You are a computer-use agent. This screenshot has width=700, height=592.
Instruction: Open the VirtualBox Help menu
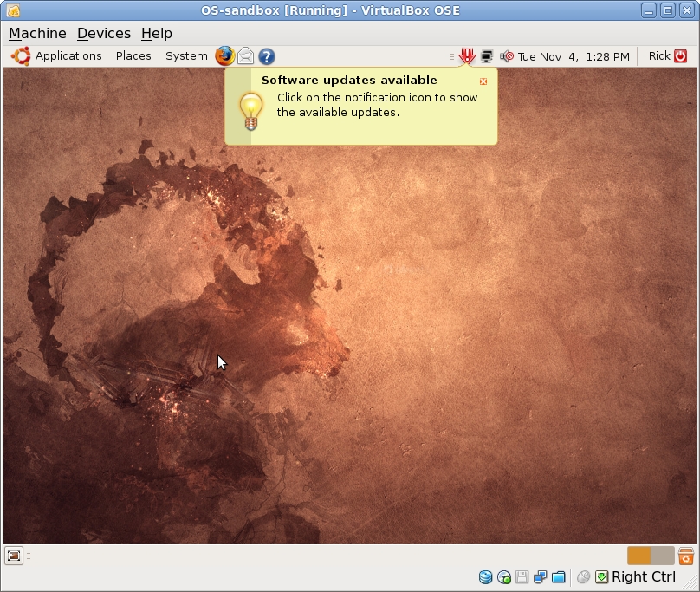coord(157,34)
